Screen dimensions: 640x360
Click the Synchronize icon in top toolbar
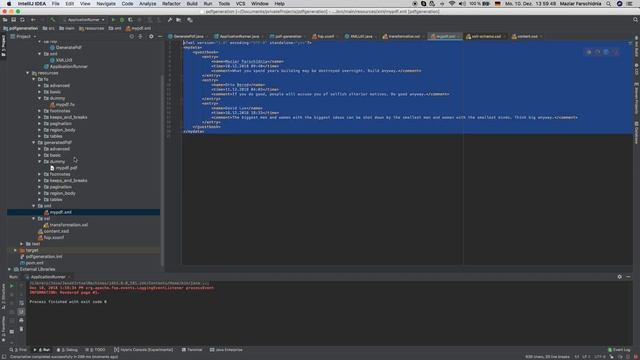click(x=22, y=20)
